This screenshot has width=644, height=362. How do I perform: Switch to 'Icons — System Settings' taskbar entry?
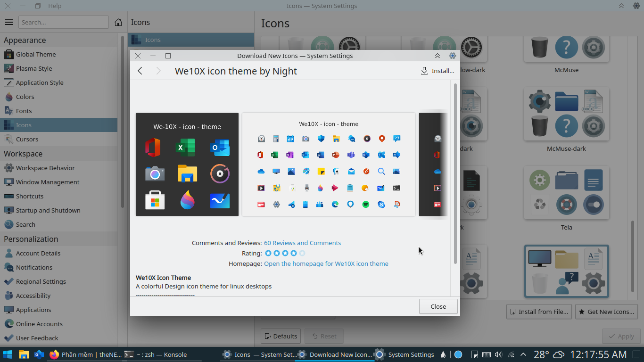click(x=259, y=354)
